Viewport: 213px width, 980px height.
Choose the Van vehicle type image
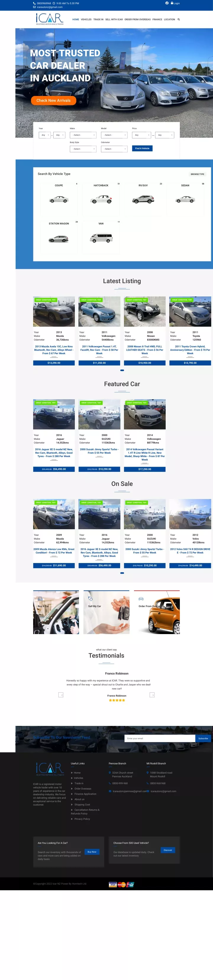(x=101, y=238)
